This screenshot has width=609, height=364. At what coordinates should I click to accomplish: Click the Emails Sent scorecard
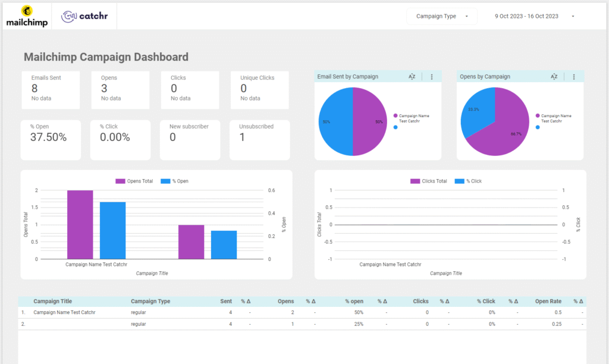coord(51,90)
